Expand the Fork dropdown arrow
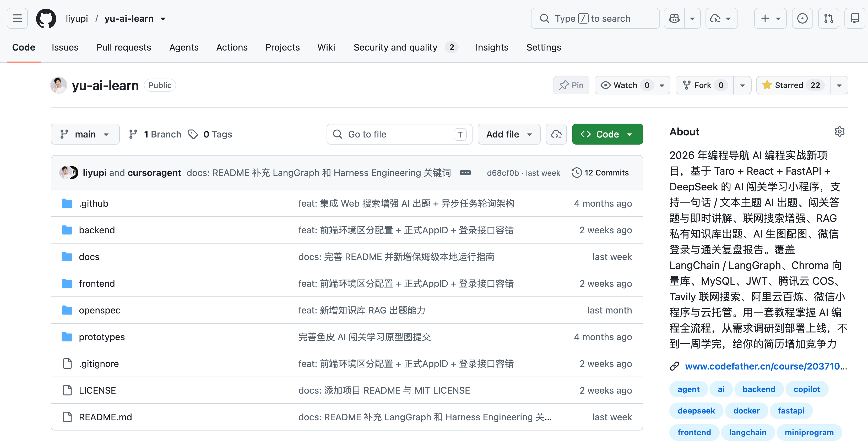 coord(742,85)
